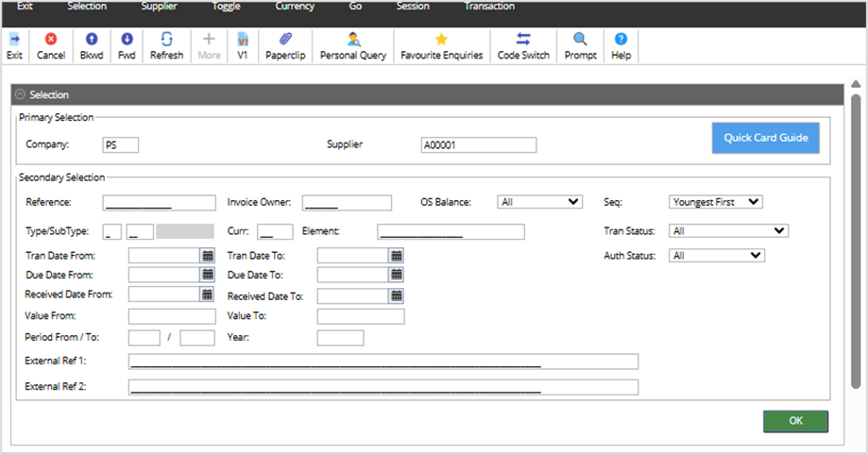Click the Period To field

click(x=197, y=338)
